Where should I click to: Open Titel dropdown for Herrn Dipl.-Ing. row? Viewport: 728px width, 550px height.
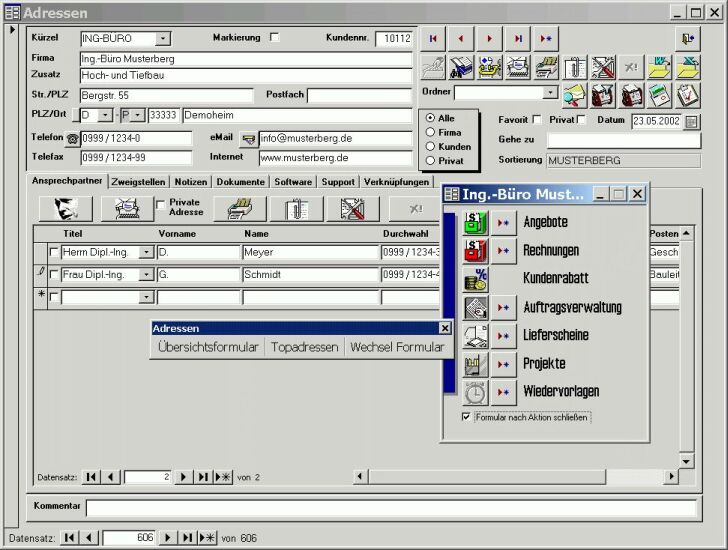(x=146, y=253)
